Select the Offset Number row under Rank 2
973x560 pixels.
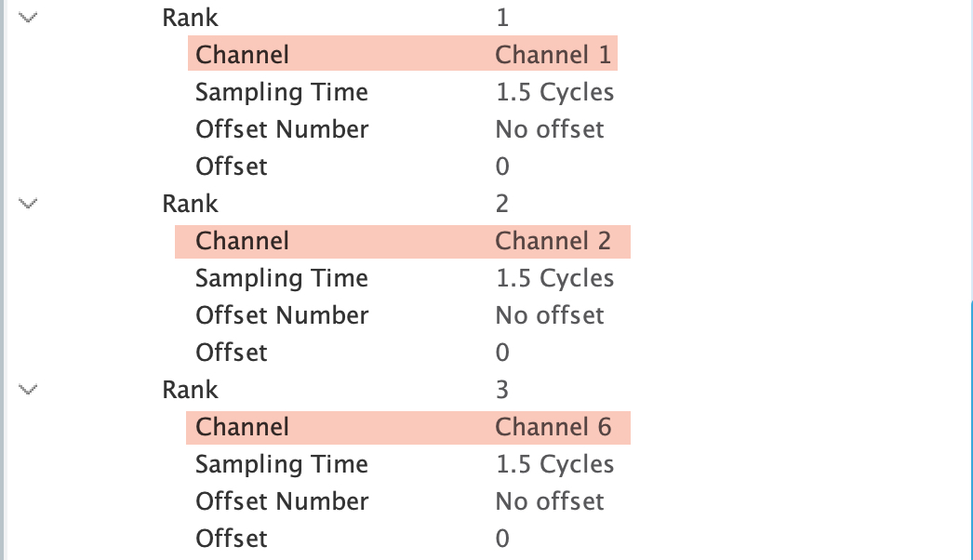[x=282, y=314]
